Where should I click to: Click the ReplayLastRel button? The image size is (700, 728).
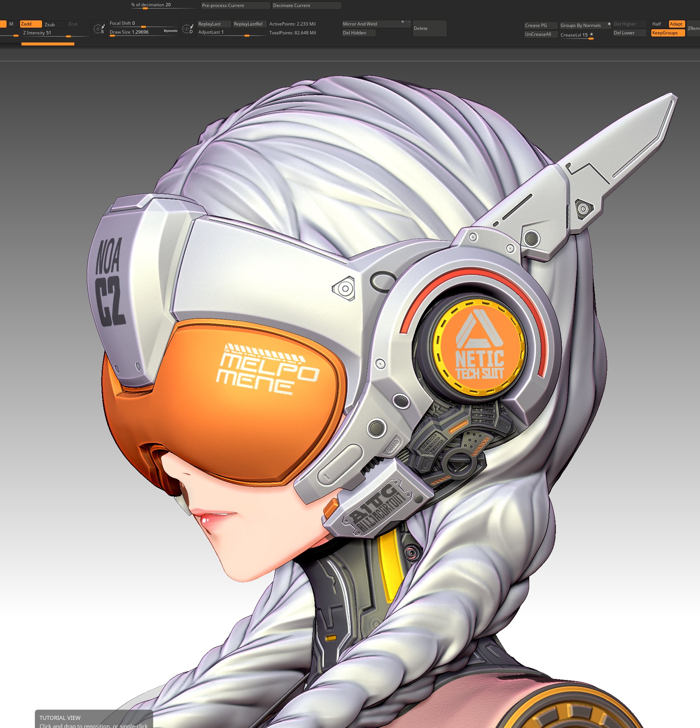(x=249, y=24)
